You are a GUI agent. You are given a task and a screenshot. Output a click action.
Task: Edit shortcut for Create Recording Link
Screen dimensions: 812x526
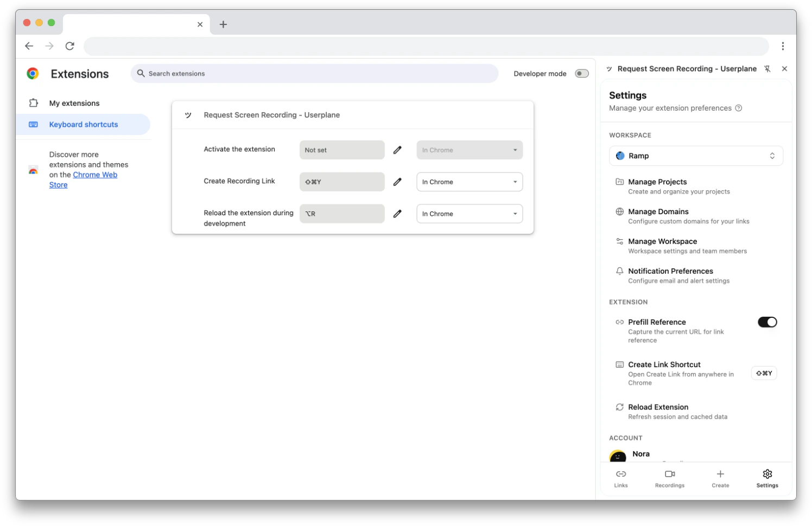(x=397, y=182)
